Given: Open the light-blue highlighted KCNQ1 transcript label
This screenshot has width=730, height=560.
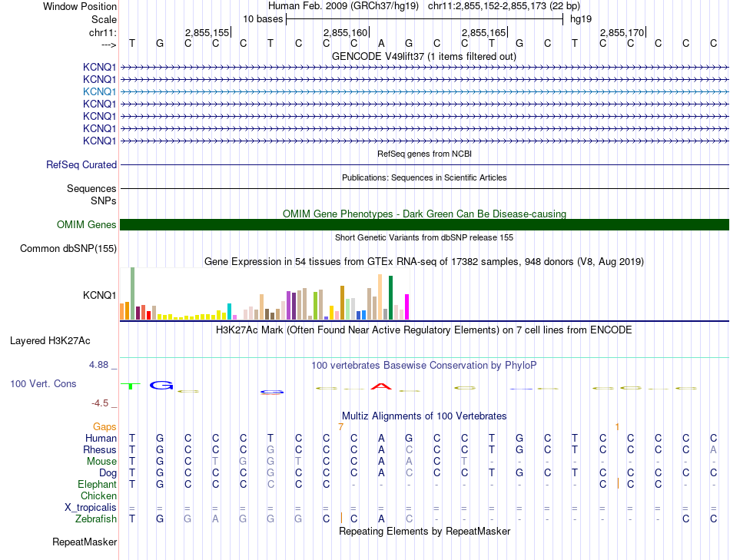Looking at the screenshot, I should (x=100, y=91).
